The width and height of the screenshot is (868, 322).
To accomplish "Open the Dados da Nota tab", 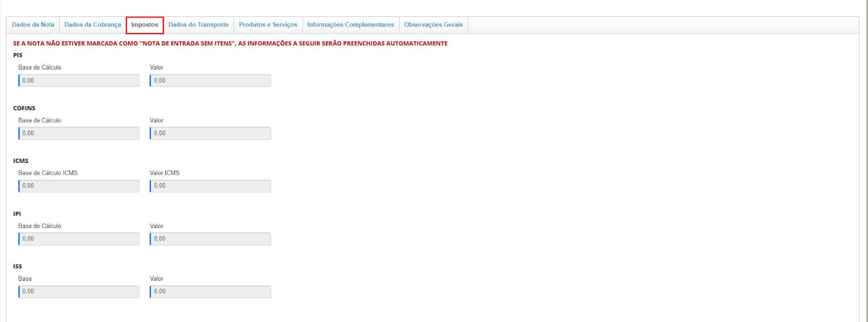I will coord(33,25).
